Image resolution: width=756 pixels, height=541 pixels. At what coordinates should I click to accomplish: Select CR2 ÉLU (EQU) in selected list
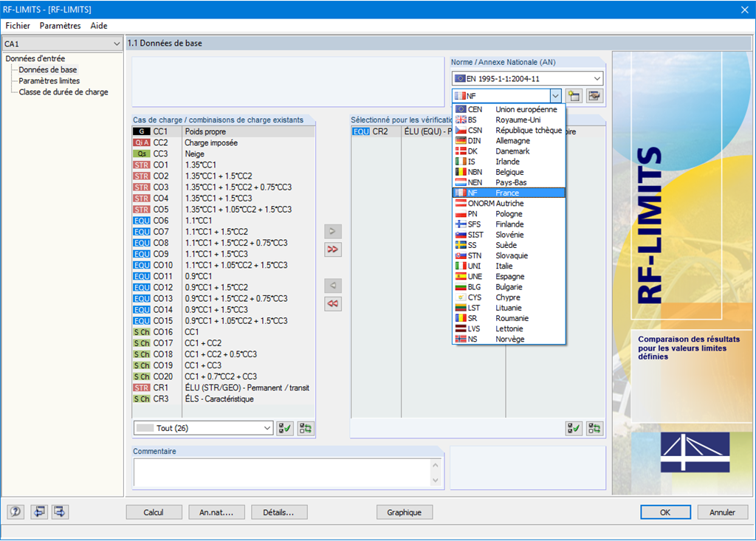[402, 131]
